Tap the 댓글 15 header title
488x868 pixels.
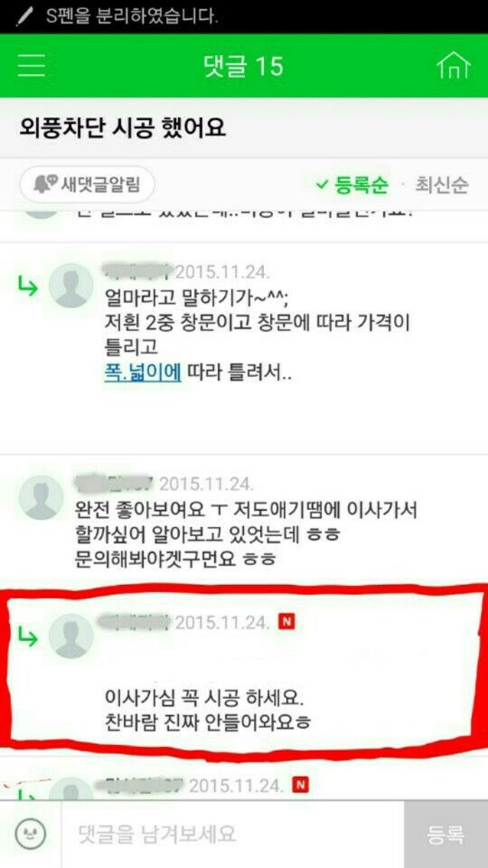pyautogui.click(x=243, y=66)
